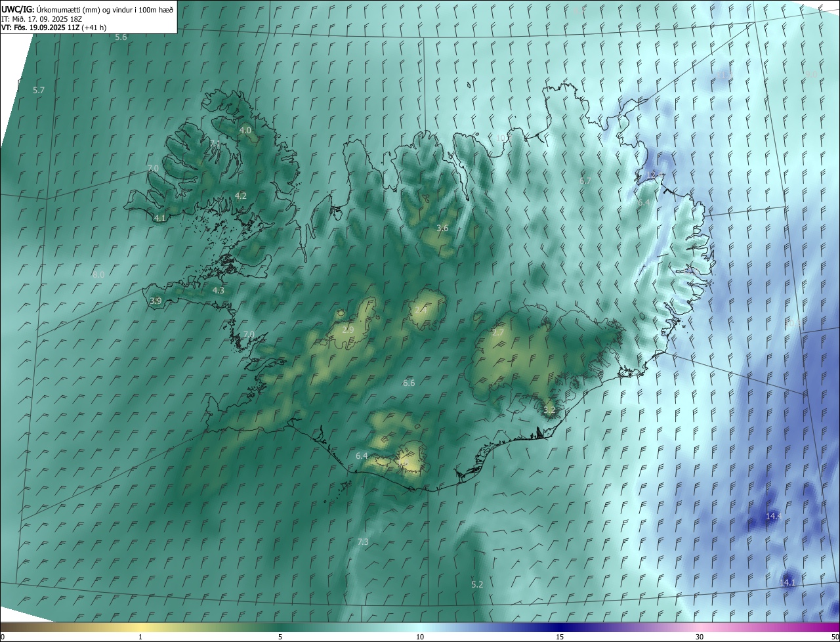The image size is (840, 642).
Task: Click the value '4.0' in the Westfjords
Action: click(245, 131)
